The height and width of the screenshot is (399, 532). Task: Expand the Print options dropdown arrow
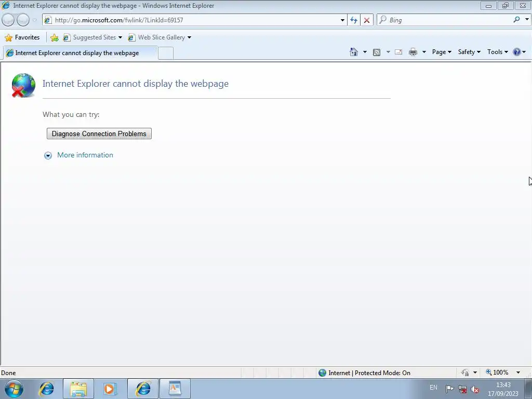coord(424,52)
